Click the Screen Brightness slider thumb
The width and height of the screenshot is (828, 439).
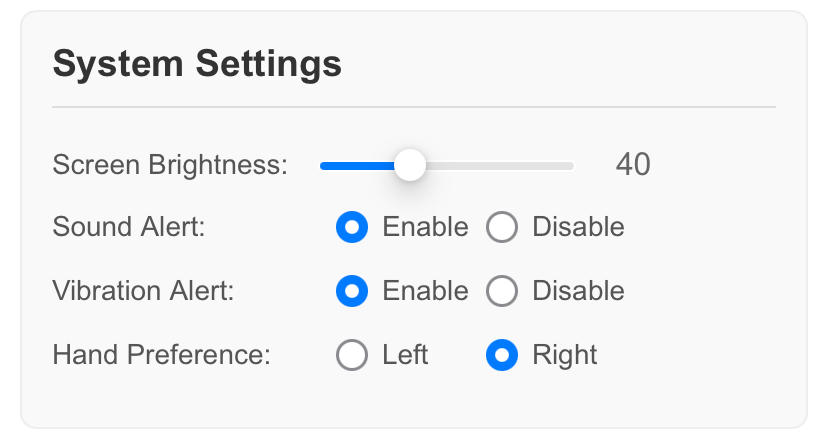409,165
